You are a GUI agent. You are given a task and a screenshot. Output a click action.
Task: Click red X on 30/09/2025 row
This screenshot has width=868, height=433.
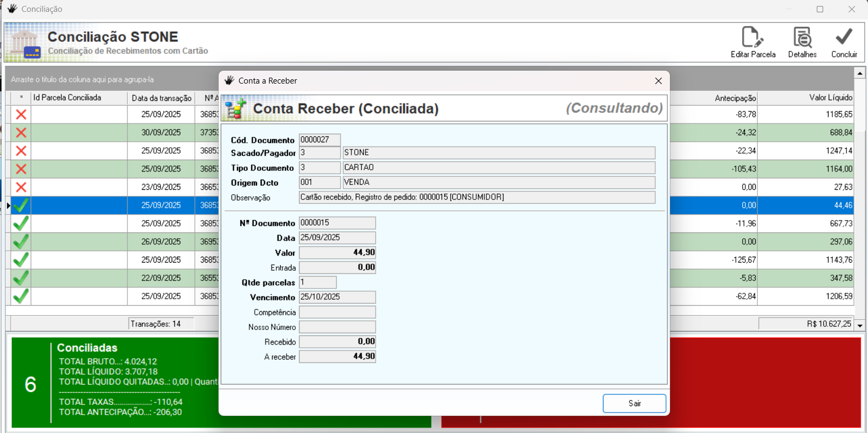tap(21, 133)
